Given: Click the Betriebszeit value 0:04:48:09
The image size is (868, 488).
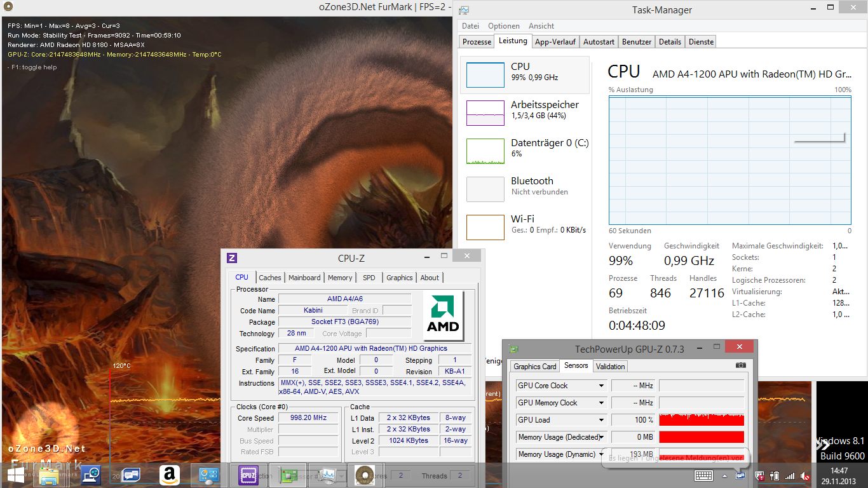Looking at the screenshot, I should pos(637,325).
